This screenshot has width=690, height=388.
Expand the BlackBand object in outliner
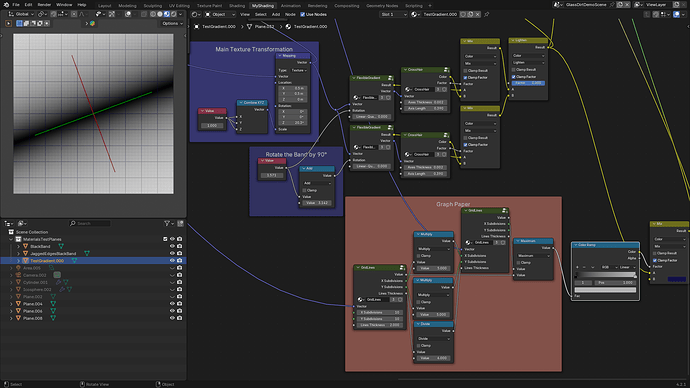(x=18, y=246)
